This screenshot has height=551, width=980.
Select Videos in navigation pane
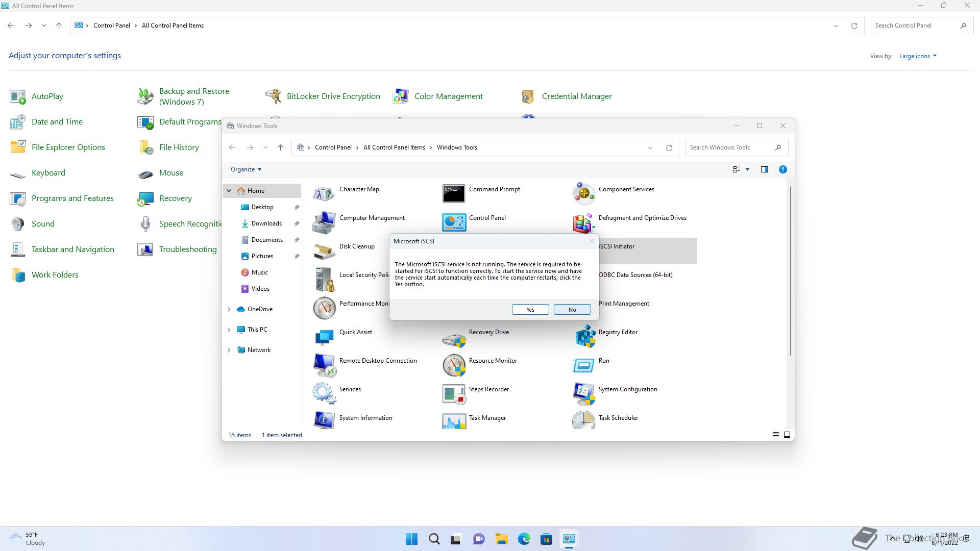(260, 289)
